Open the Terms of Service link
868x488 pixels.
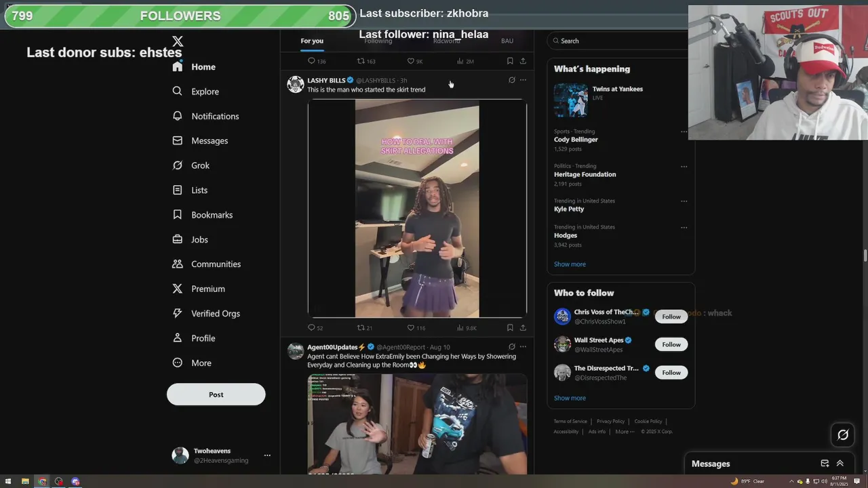[570, 422]
